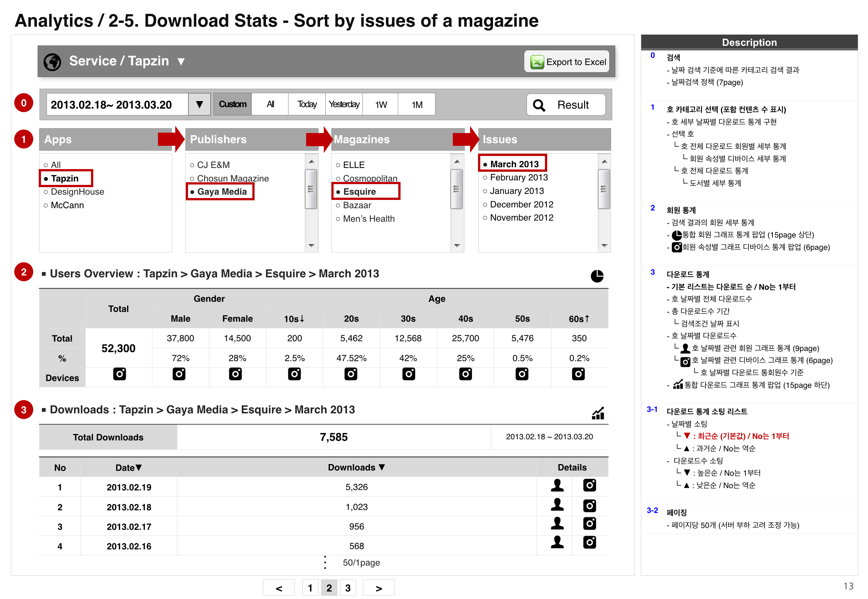This screenshot has height=599, width=868.
Task: Sort the table by Date column
Action: pyautogui.click(x=128, y=468)
